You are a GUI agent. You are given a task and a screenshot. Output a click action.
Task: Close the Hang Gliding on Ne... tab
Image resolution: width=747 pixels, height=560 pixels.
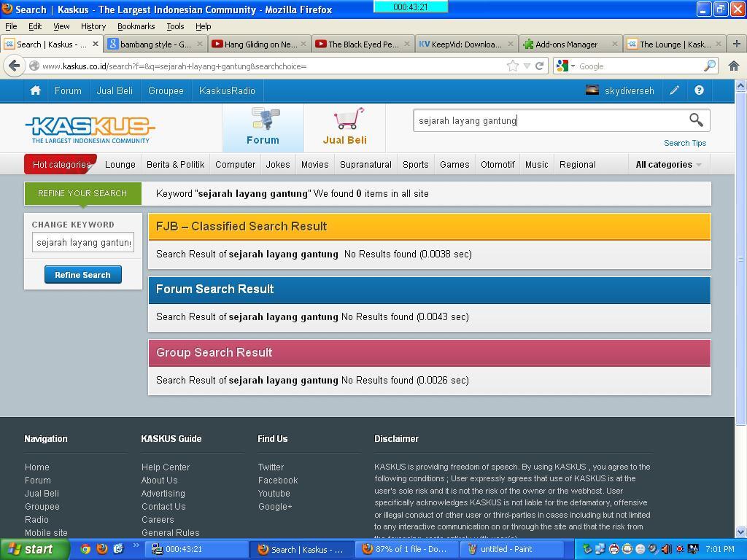[303, 44]
